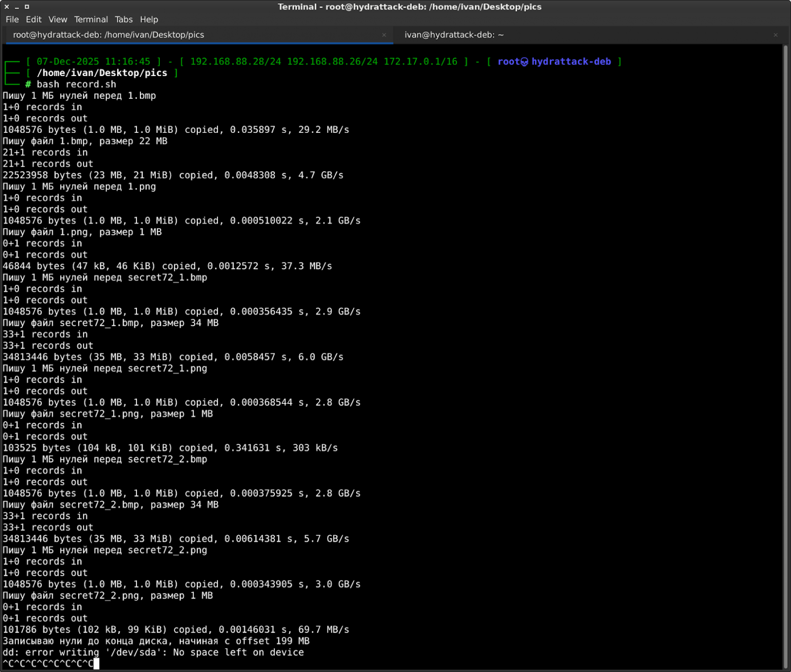
Task: Click the 1048576 bytes line ending '29.2 MB/s'
Action: pyautogui.click(x=176, y=130)
